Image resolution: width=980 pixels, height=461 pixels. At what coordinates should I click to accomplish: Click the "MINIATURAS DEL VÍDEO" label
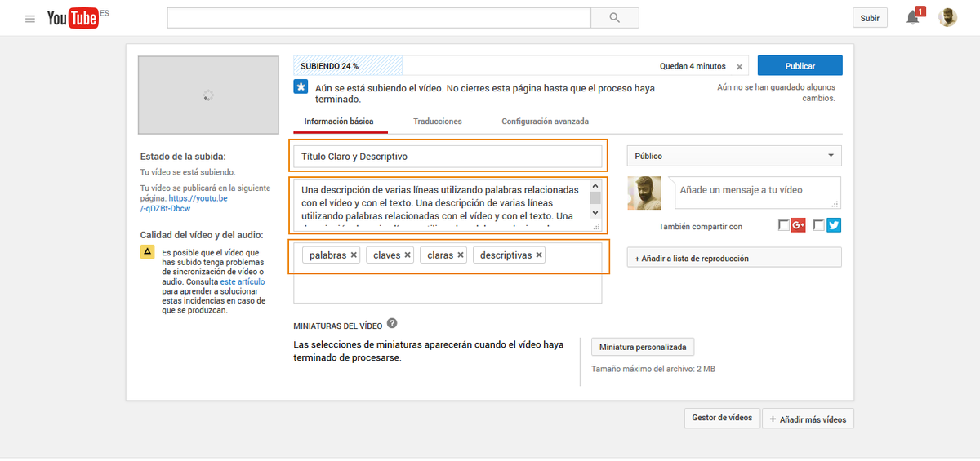point(338,326)
